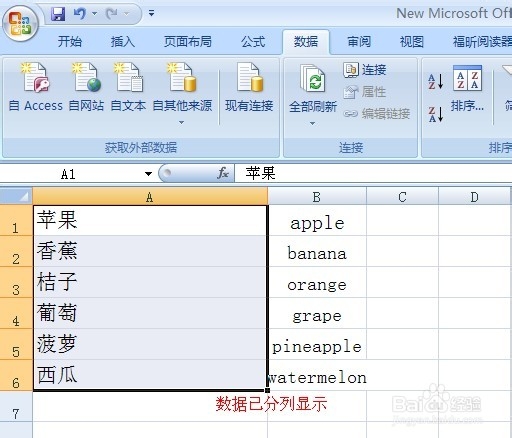
Task: Sort ascending A to Z
Action: (436, 81)
